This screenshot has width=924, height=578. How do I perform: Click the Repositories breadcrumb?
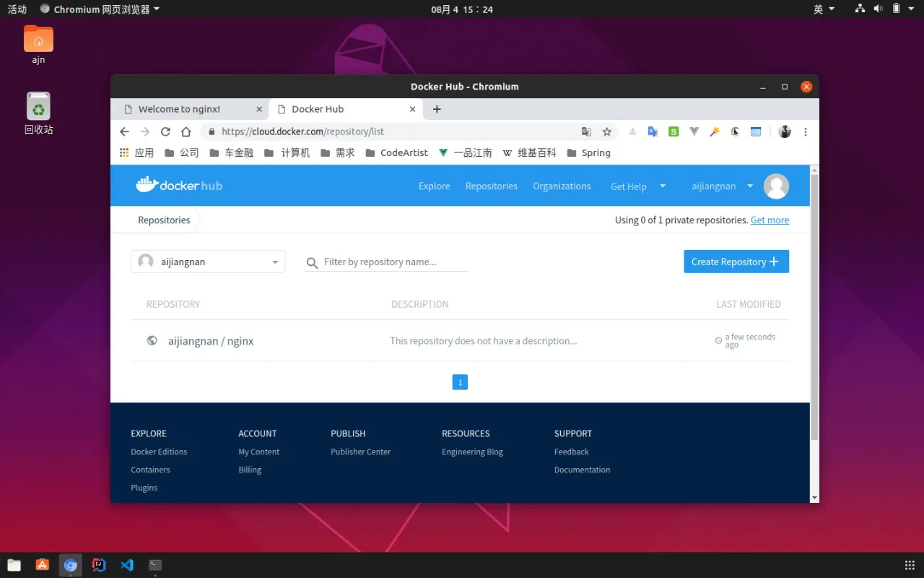click(164, 220)
